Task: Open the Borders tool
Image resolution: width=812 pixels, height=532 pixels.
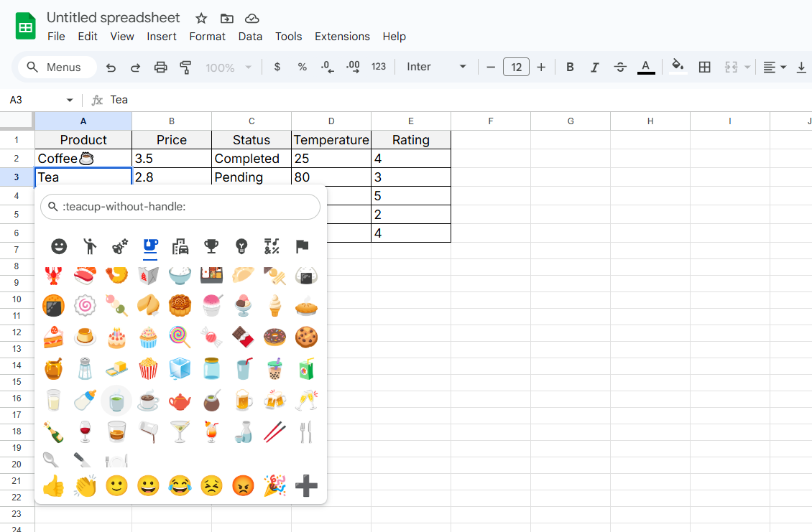Action: 704,67
